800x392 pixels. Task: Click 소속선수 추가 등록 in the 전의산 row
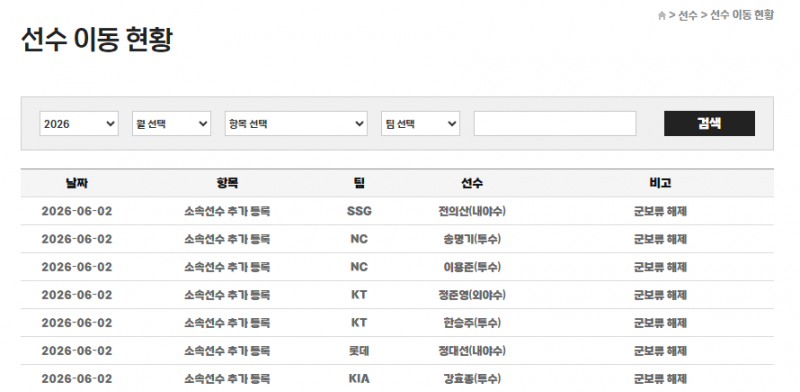(227, 211)
